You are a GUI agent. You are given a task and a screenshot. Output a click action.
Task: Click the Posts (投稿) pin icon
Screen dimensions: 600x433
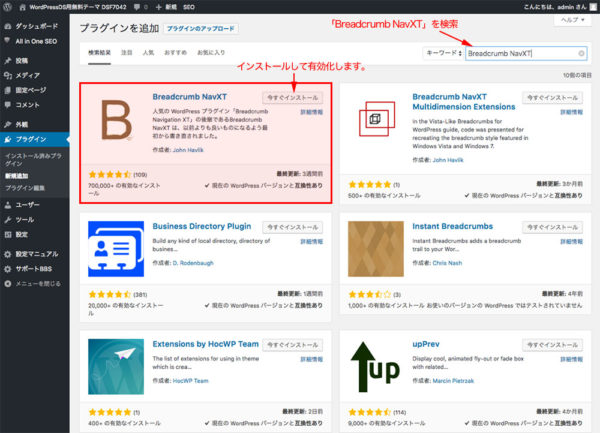8,60
